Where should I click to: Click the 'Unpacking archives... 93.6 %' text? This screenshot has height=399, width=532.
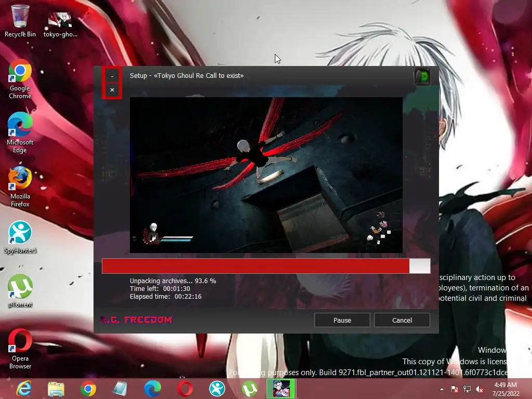172,281
